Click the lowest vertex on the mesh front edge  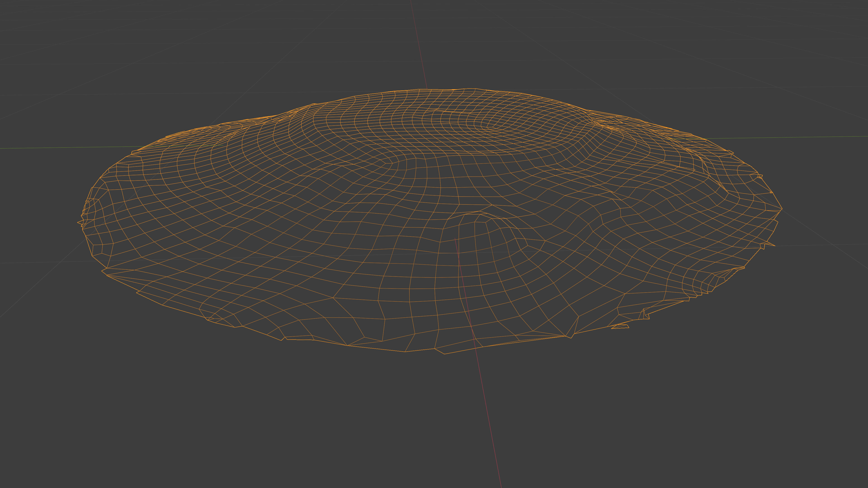tap(444, 354)
